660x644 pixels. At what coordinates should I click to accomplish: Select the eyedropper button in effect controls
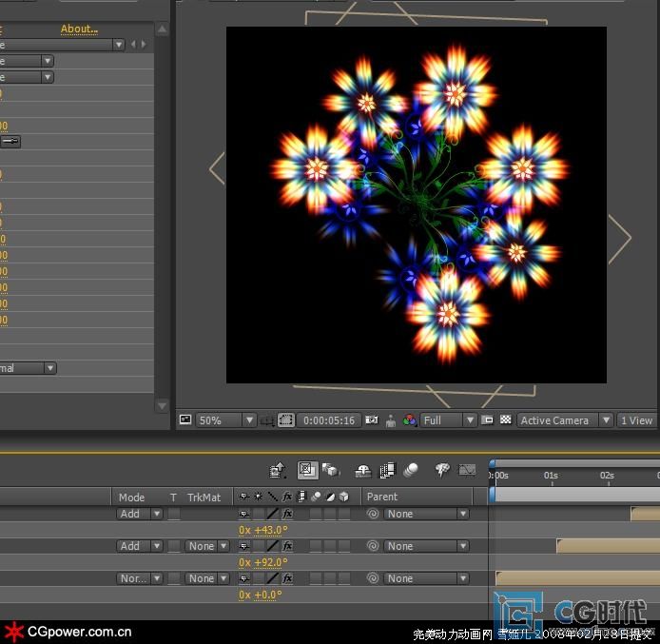pyautogui.click(x=10, y=142)
